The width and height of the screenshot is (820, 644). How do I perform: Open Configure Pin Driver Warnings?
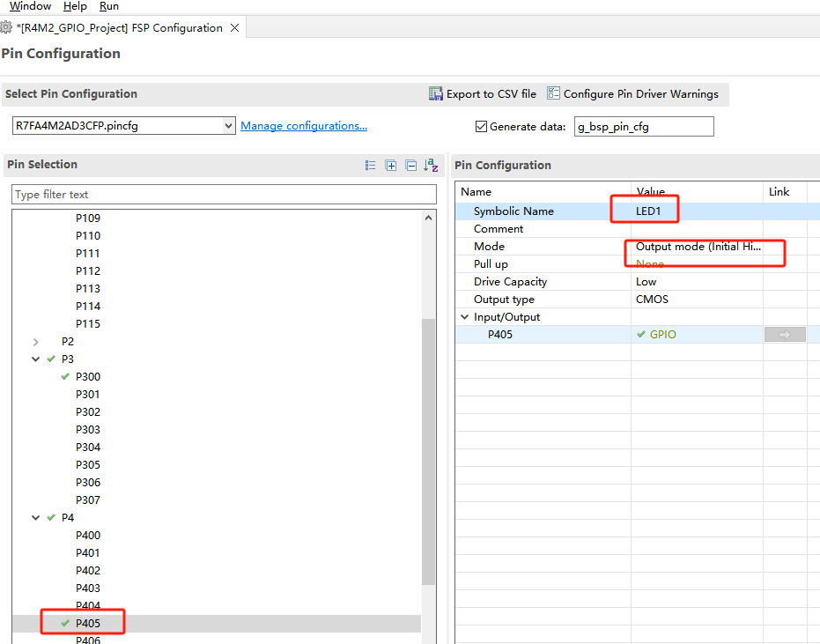pos(640,94)
